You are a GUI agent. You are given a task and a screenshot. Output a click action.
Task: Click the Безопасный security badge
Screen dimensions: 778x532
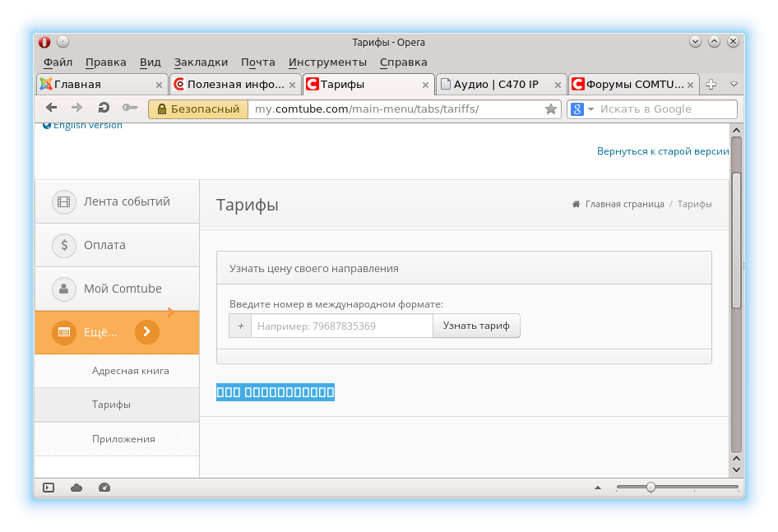(198, 109)
